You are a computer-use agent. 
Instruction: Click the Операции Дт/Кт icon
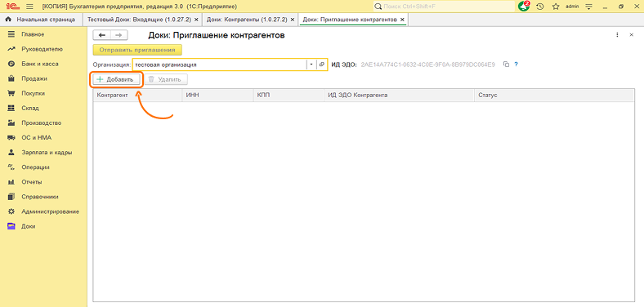coord(11,167)
